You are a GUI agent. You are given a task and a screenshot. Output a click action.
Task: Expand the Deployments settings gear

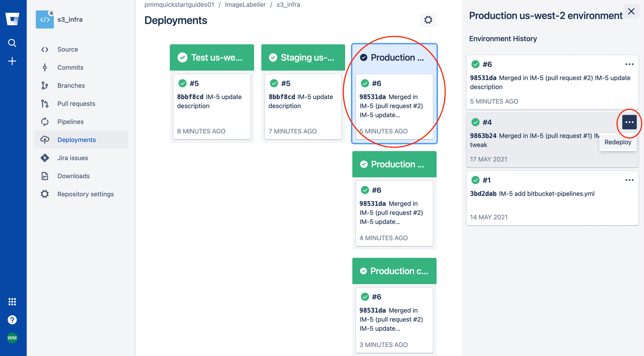(x=428, y=20)
